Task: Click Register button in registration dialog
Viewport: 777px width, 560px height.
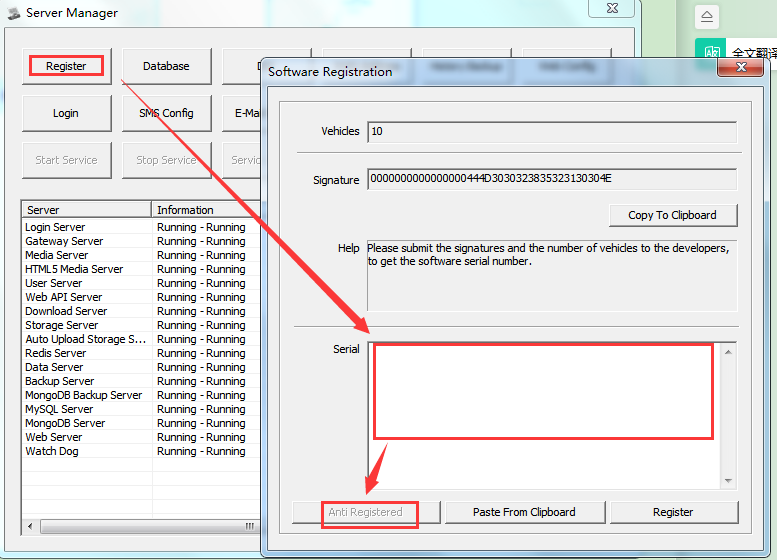Action: coord(673,512)
